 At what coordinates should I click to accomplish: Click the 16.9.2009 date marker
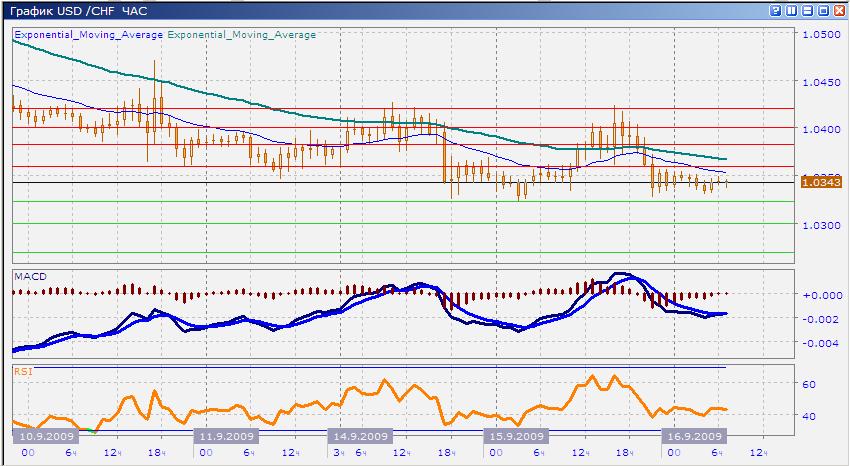pyautogui.click(x=693, y=437)
